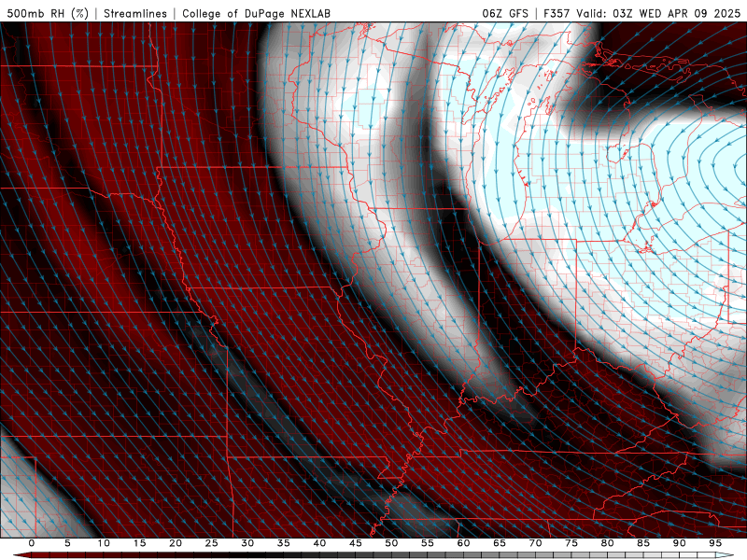Image resolution: width=747 pixels, height=560 pixels.
Task: Click the "F357" forecast hour label
Action: (557, 13)
